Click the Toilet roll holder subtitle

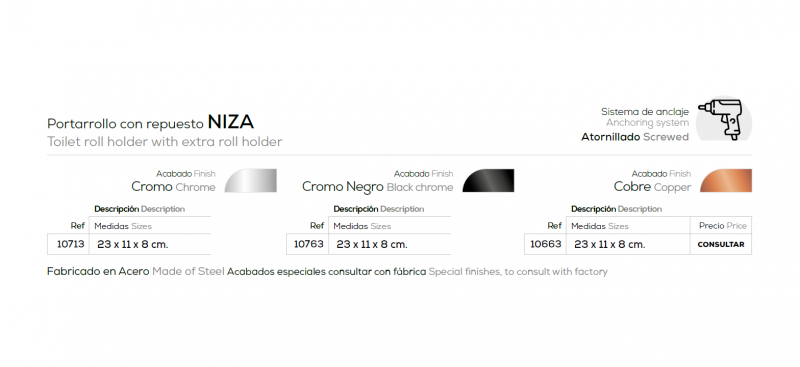(164, 142)
